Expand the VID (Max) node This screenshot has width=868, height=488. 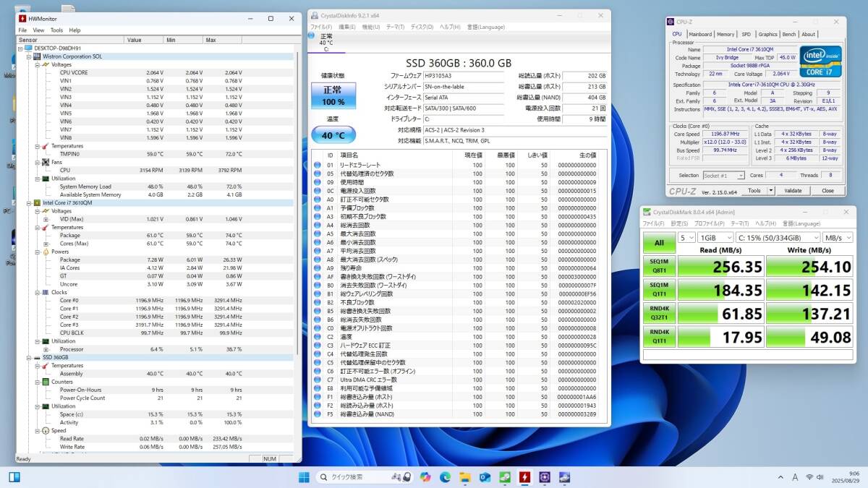[x=46, y=219]
